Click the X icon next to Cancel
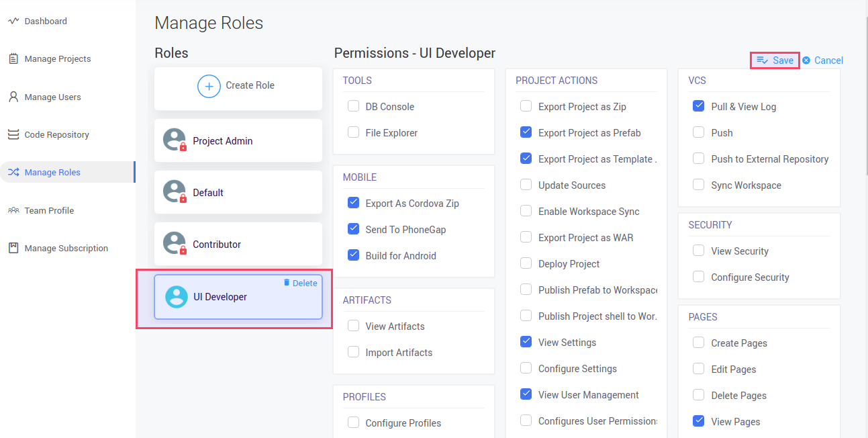 [806, 60]
